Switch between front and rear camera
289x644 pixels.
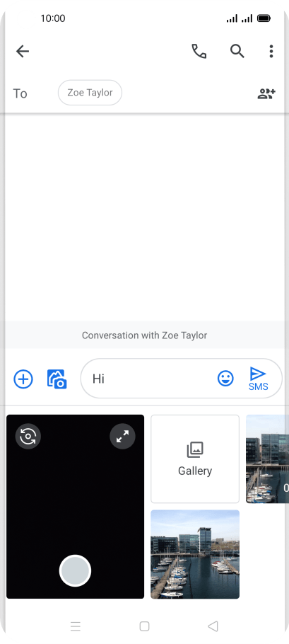[x=28, y=436]
